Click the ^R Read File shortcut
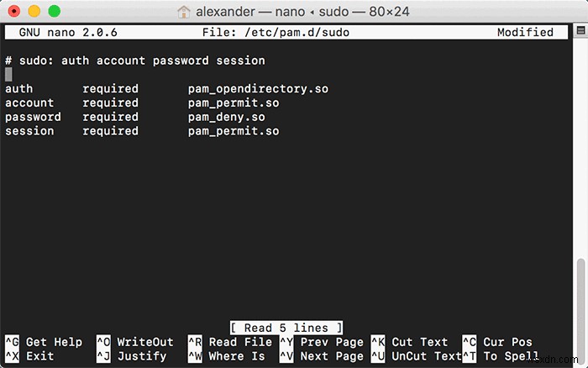This screenshot has width=588, height=368. pos(229,342)
